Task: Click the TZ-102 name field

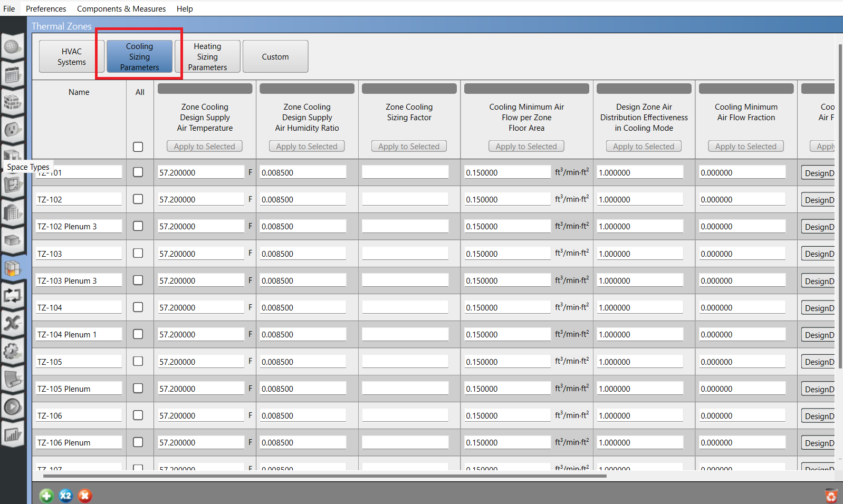Action: tap(79, 199)
